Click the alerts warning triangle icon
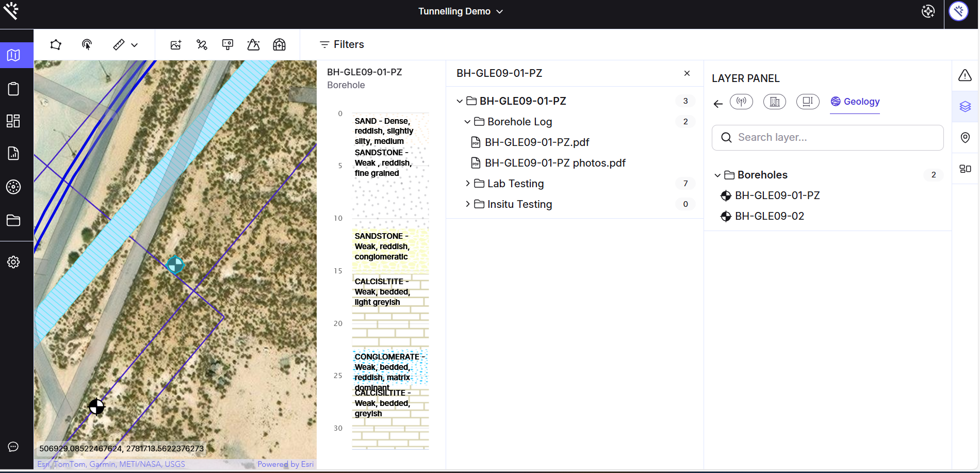 965,76
